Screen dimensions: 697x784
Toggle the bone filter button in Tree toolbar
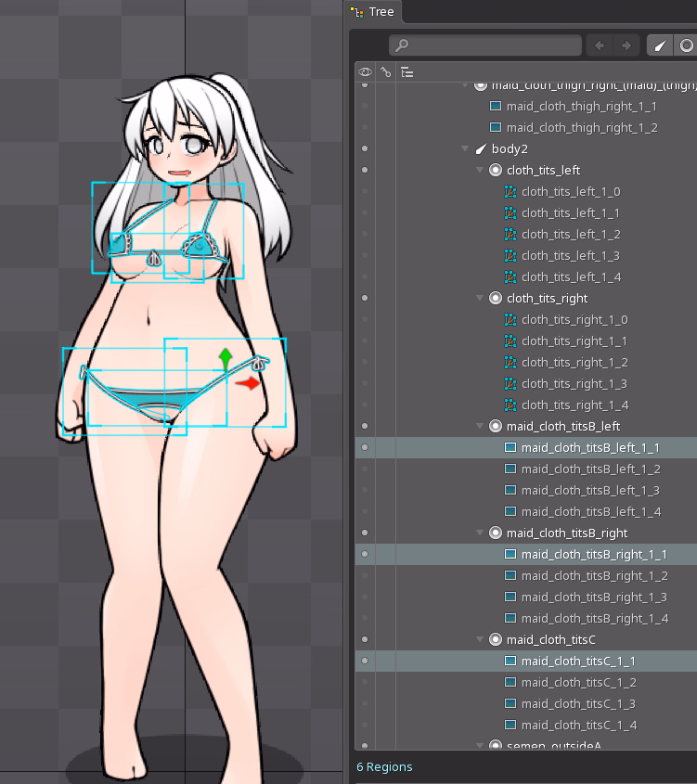[659, 45]
